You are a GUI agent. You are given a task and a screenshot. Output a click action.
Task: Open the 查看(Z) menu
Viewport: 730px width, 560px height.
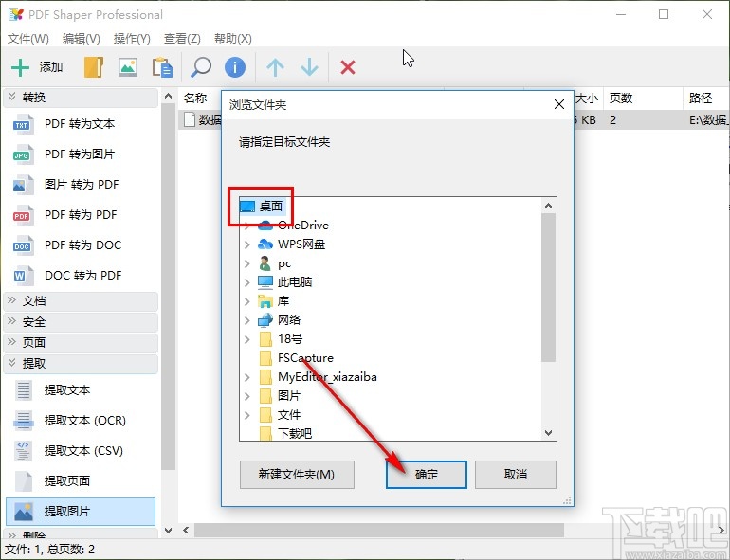pos(182,39)
